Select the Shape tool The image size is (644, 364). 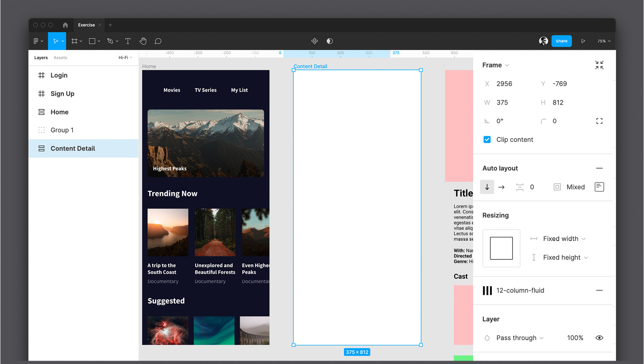tap(93, 41)
